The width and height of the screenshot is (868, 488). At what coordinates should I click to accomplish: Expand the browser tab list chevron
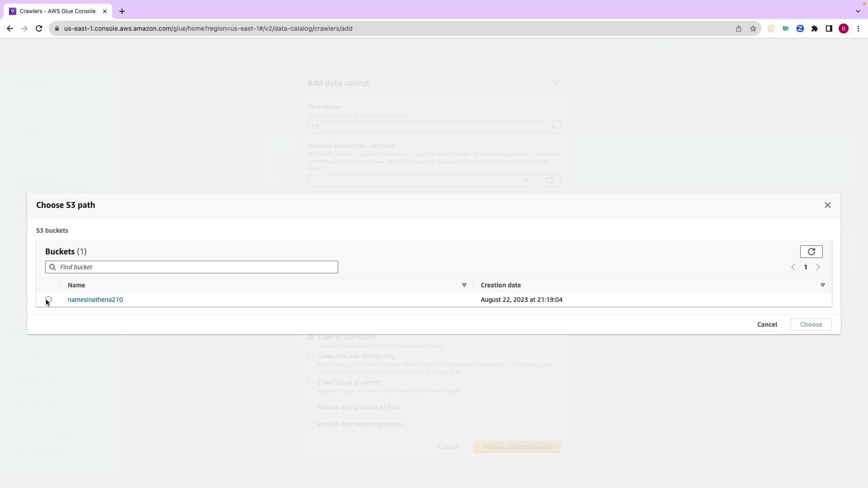(x=858, y=11)
